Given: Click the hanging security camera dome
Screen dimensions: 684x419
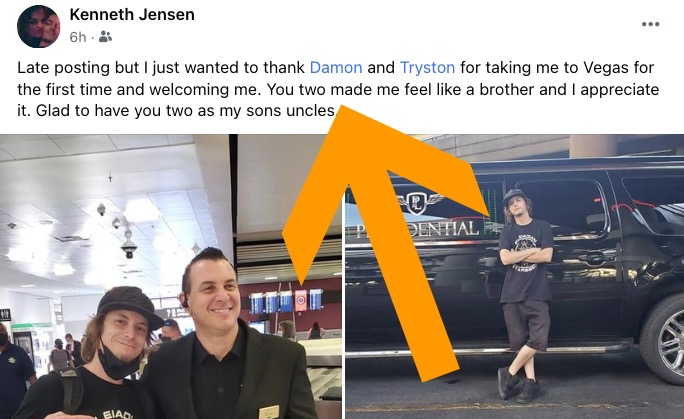Looking at the screenshot, I should coord(129,249).
